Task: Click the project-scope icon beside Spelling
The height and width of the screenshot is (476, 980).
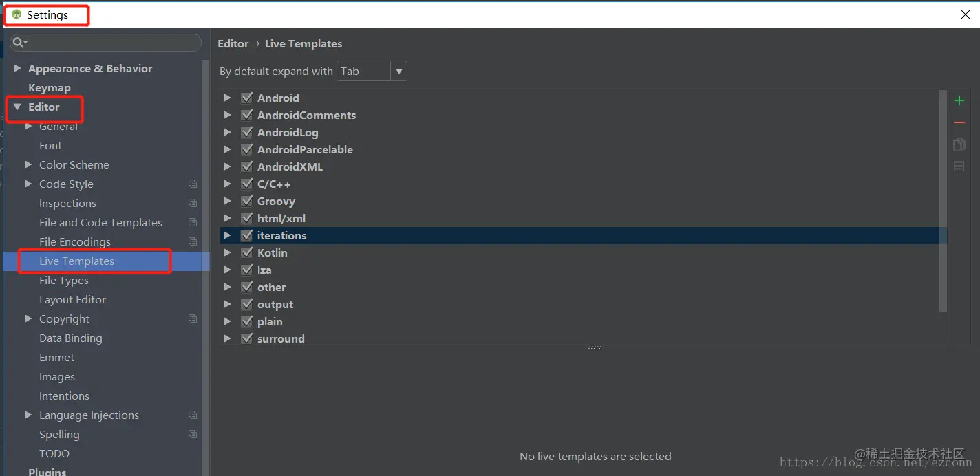Action: coord(193,435)
